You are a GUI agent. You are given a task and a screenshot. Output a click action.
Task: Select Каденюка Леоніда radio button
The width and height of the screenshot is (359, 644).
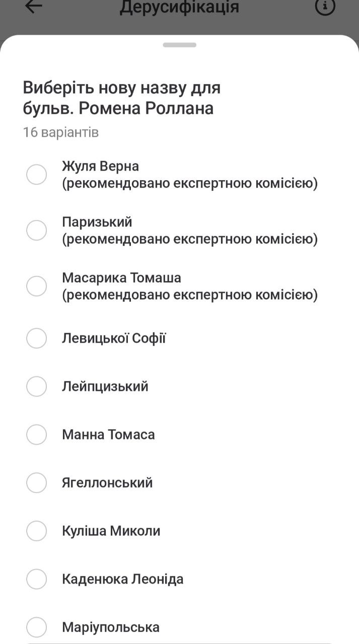click(x=36, y=579)
